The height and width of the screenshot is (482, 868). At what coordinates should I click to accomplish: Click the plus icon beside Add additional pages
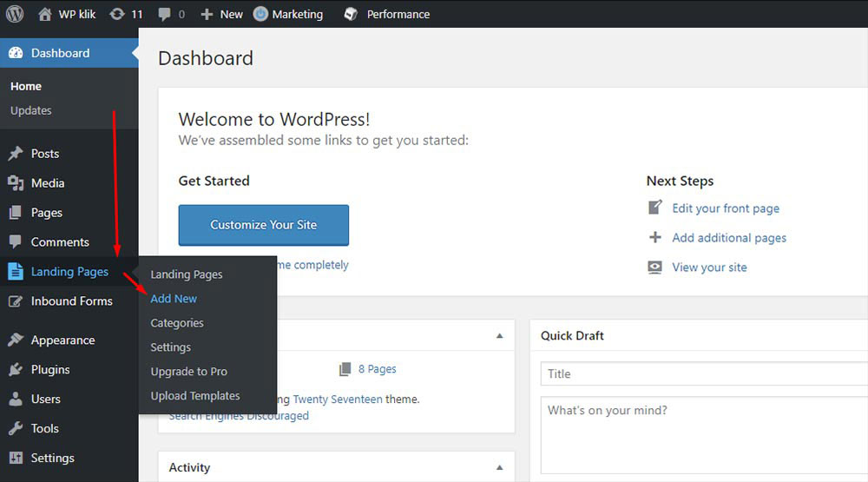[654, 237]
